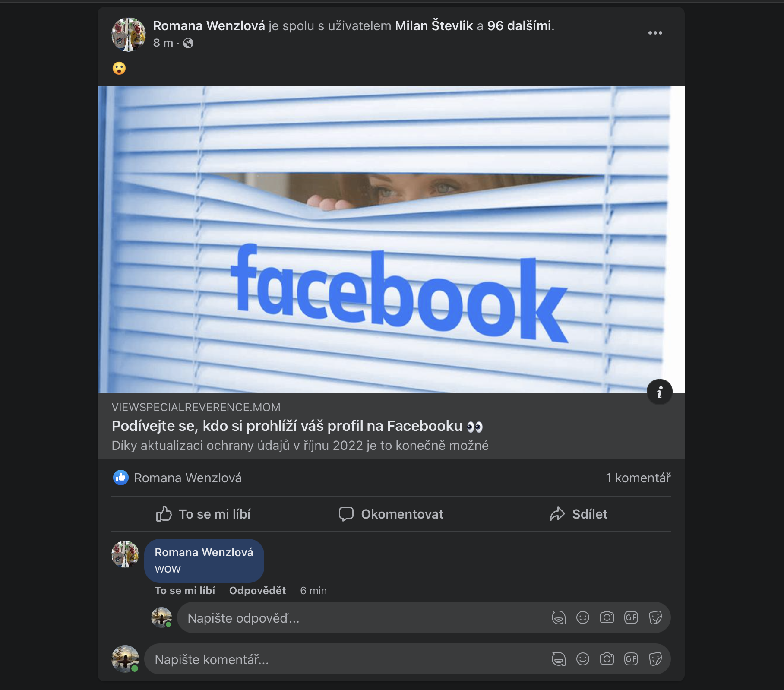Viewport: 784px width, 690px height.
Task: Click your avatar beside the comment field
Action: coord(125,659)
